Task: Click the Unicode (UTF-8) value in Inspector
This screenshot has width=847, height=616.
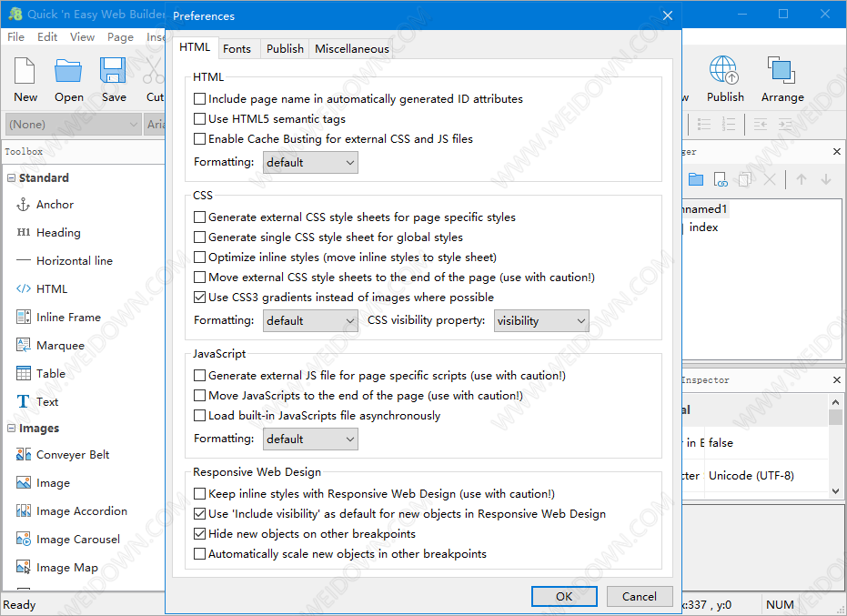Action: [x=751, y=476]
